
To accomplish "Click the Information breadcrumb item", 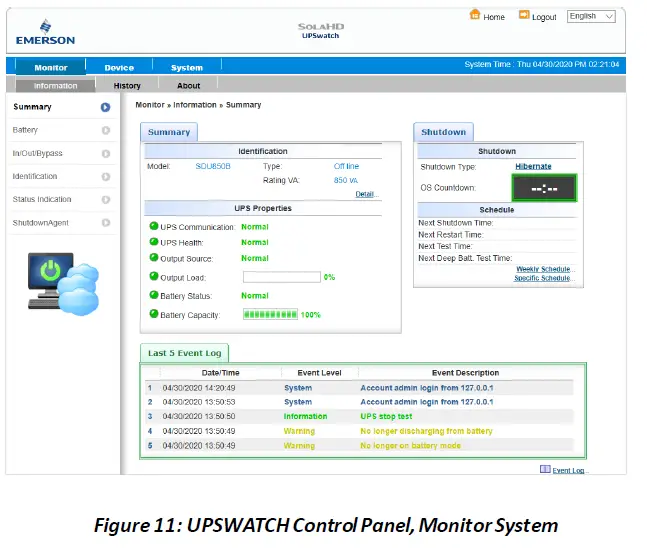I will (x=195, y=105).
